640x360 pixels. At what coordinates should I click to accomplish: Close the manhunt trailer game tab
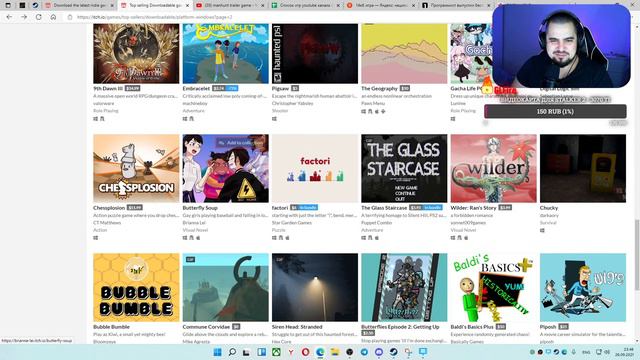coord(262,5)
